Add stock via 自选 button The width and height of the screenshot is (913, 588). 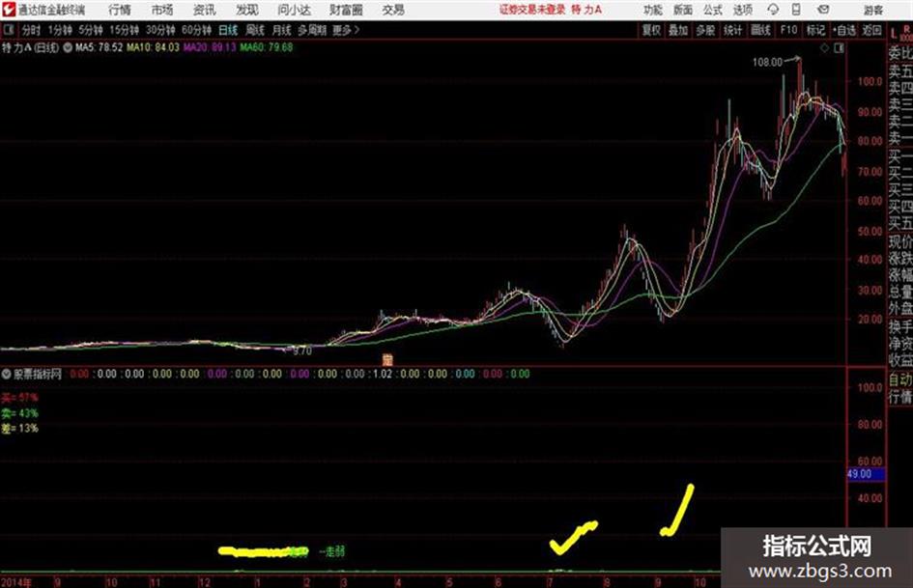point(844,30)
